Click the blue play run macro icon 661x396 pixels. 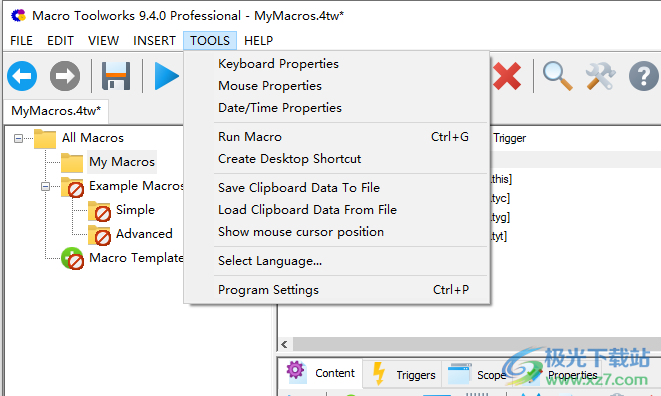coord(167,76)
